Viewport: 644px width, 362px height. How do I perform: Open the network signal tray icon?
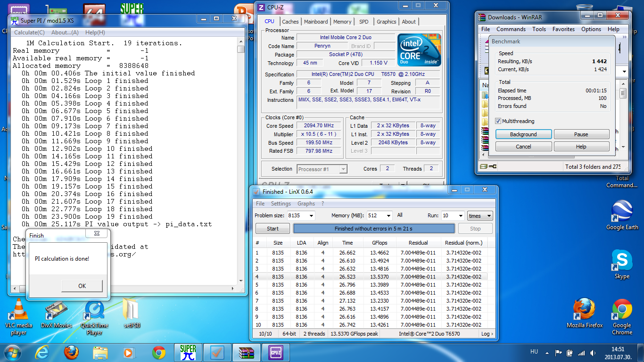coord(581,353)
